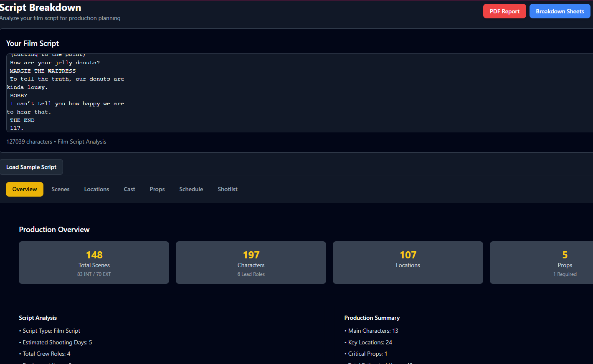Click '6 Lead Roles' text
This screenshot has width=593, height=364.
[x=251, y=274]
